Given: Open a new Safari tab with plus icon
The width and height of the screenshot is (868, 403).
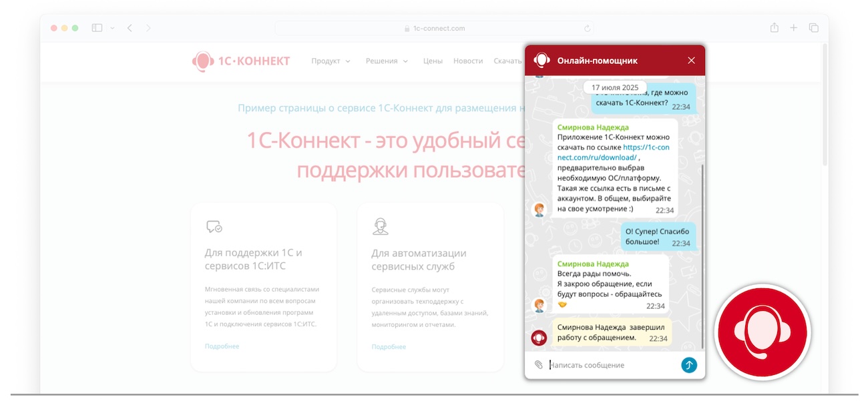Looking at the screenshot, I should click(x=794, y=28).
